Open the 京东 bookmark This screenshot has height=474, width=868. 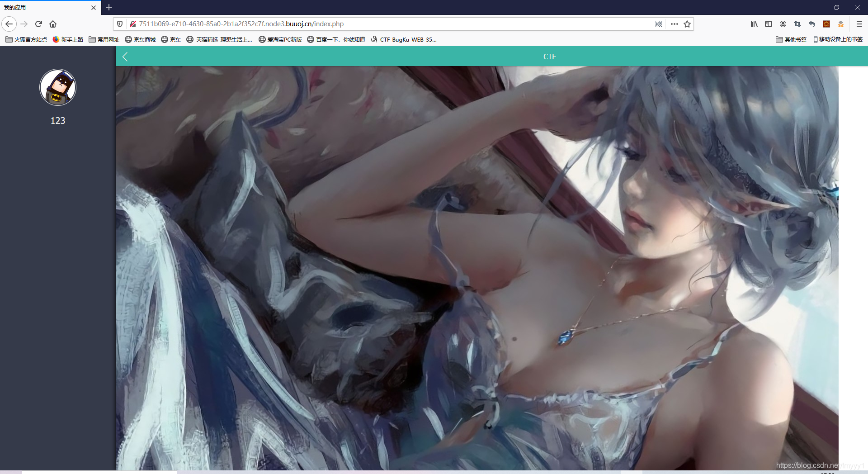click(x=171, y=39)
